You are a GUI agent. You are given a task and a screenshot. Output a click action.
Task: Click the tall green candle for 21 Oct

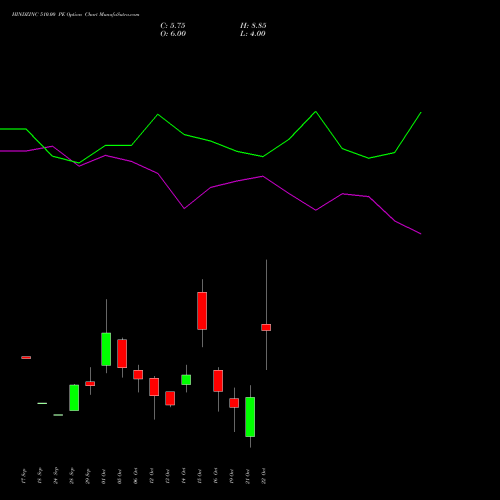250,417
